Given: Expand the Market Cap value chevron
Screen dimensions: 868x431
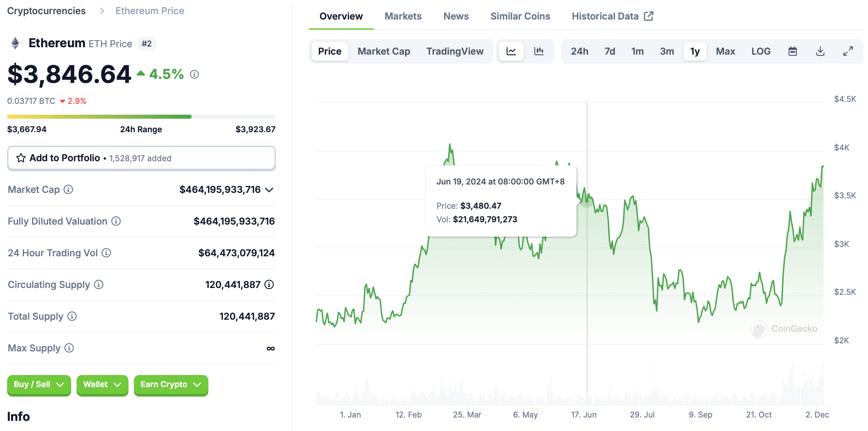Looking at the screenshot, I should 269,190.
